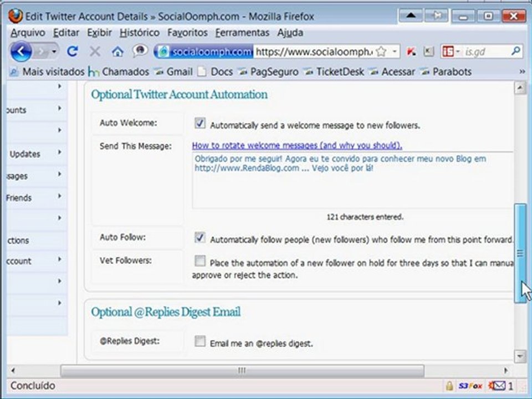
Task: Expand the Updates sidebar menu arrow
Action: click(60, 152)
